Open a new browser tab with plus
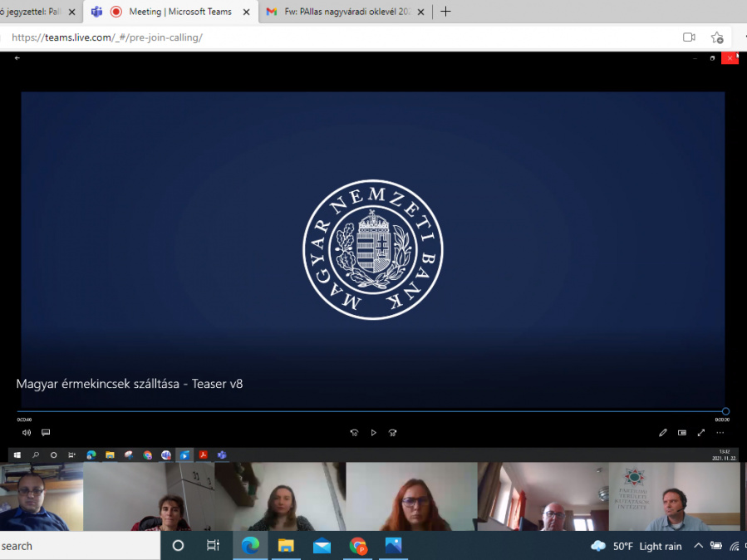 [445, 12]
